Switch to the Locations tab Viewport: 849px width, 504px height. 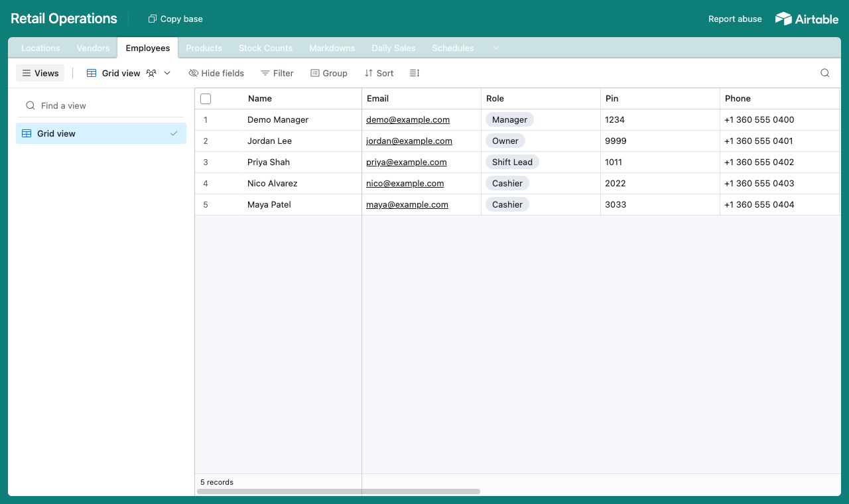pyautogui.click(x=40, y=48)
